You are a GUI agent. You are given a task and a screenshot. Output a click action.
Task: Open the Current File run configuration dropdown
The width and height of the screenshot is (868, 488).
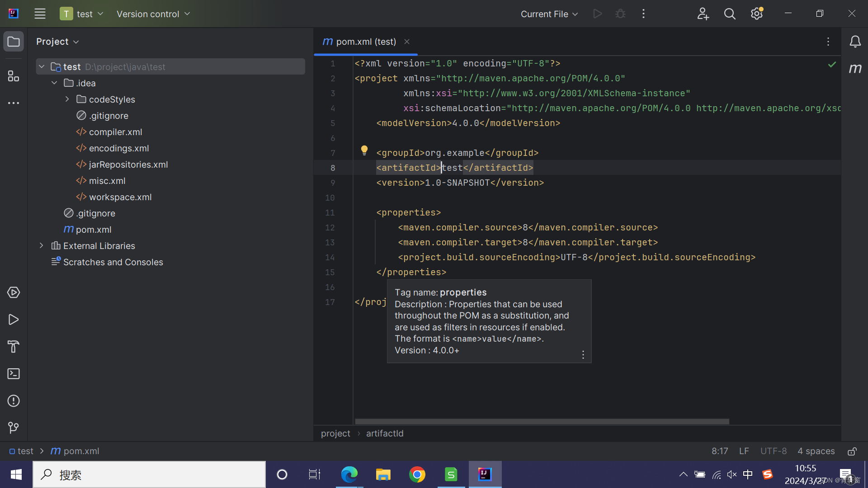tap(549, 14)
